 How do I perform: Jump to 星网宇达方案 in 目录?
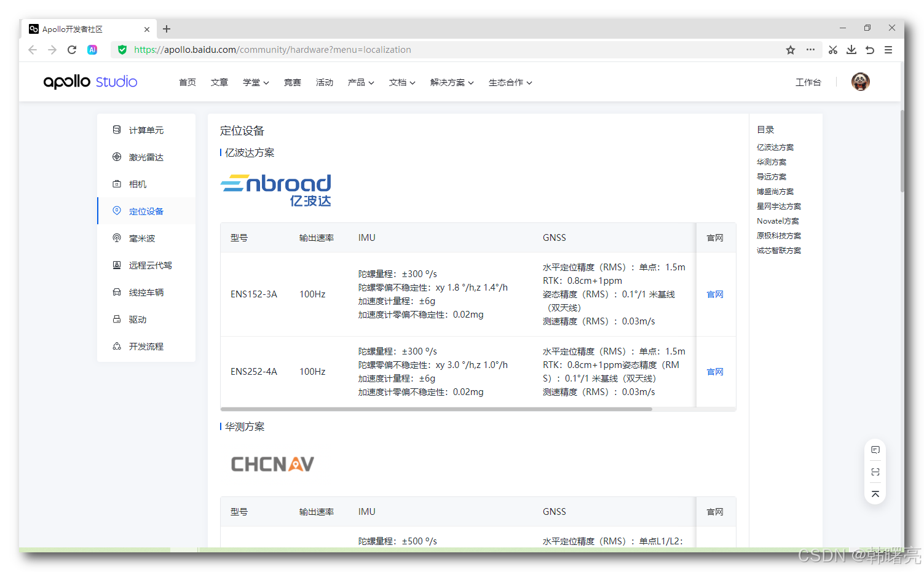(x=779, y=206)
